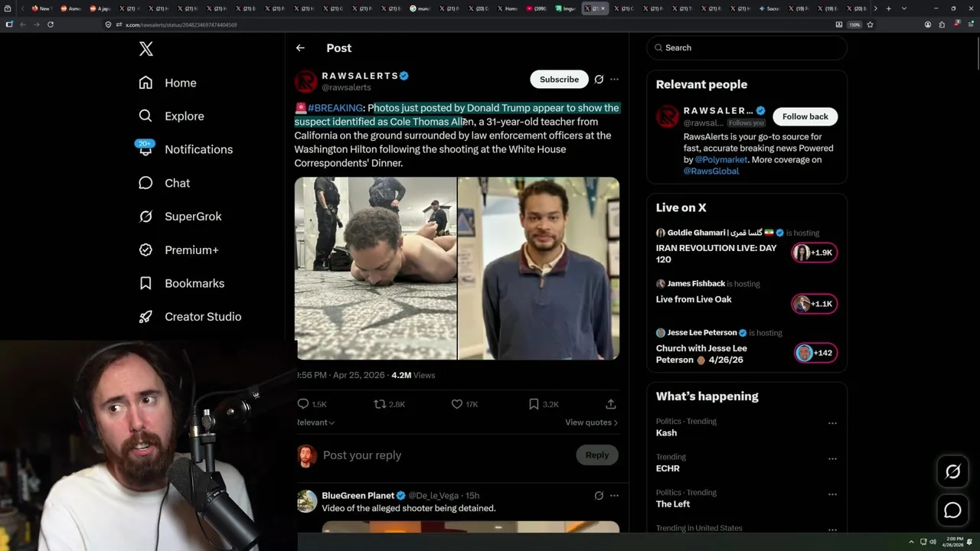Click the taskbar volume icon

coord(933,543)
